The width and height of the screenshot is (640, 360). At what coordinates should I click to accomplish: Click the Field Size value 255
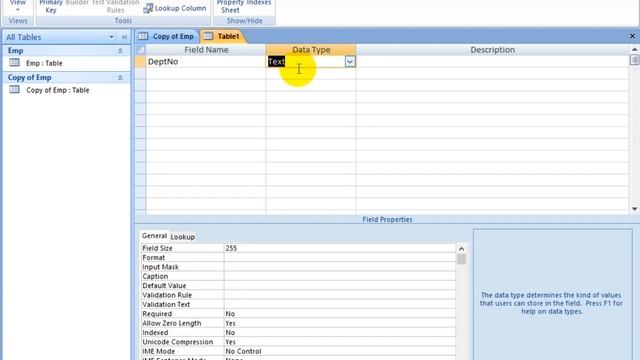pyautogui.click(x=340, y=248)
